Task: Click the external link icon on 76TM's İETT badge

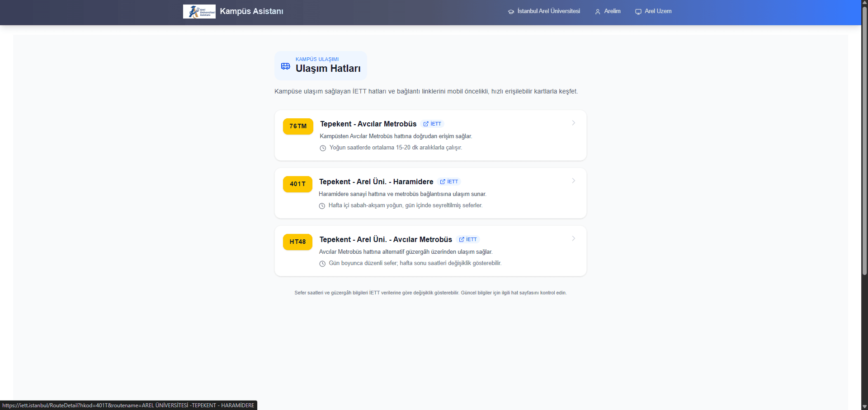Action: (x=426, y=124)
